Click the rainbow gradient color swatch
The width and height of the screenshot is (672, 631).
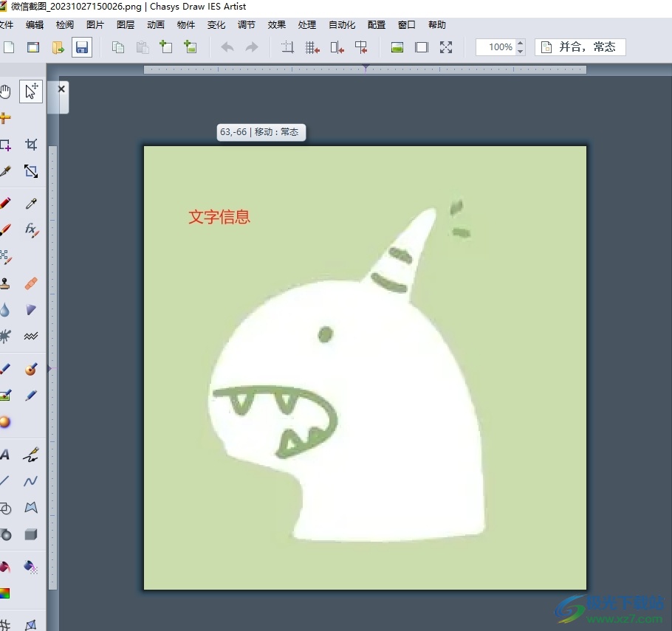tap(4, 593)
